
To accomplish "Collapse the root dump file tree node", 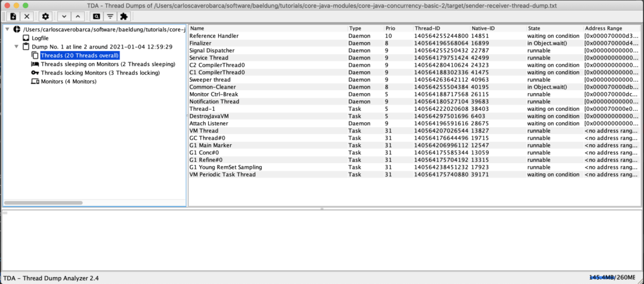I will [7, 30].
